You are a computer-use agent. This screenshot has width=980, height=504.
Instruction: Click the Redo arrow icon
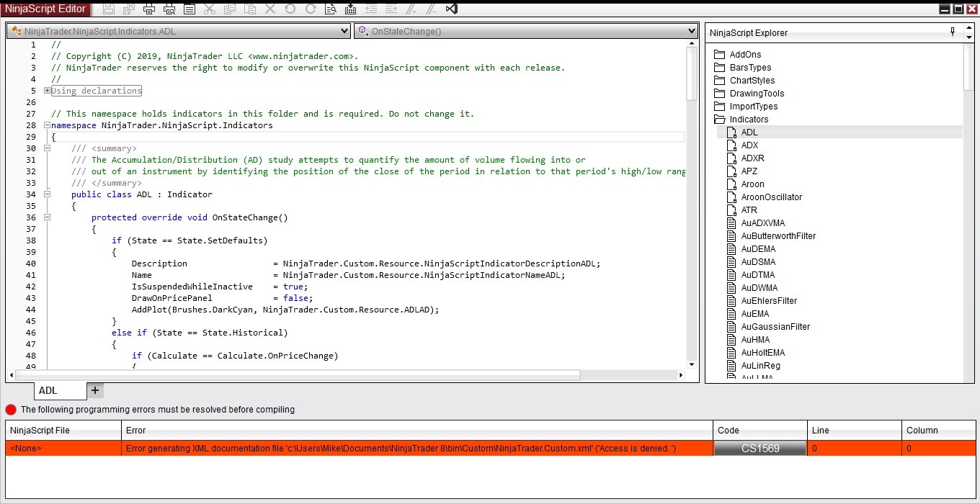tap(311, 9)
